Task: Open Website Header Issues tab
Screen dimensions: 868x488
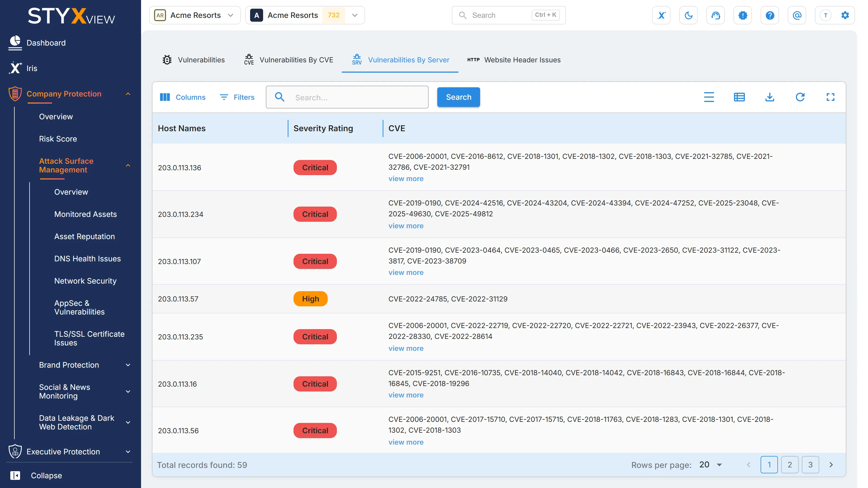Action: click(x=513, y=60)
